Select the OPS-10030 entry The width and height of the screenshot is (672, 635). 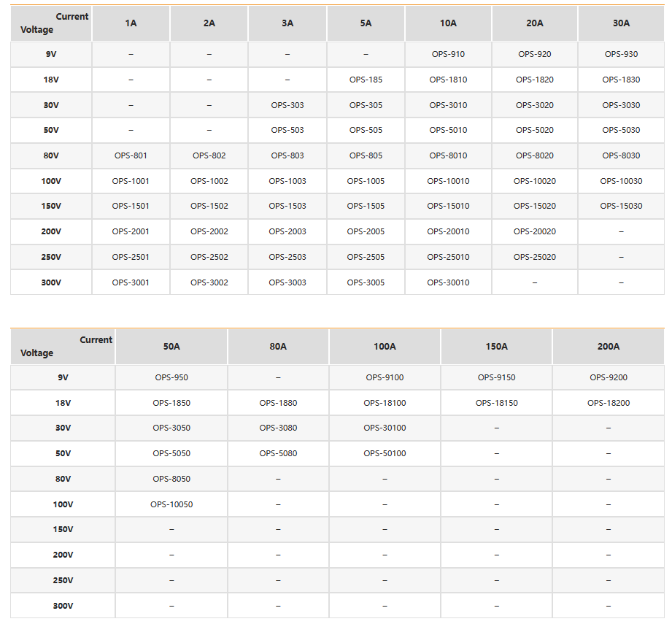click(621, 181)
